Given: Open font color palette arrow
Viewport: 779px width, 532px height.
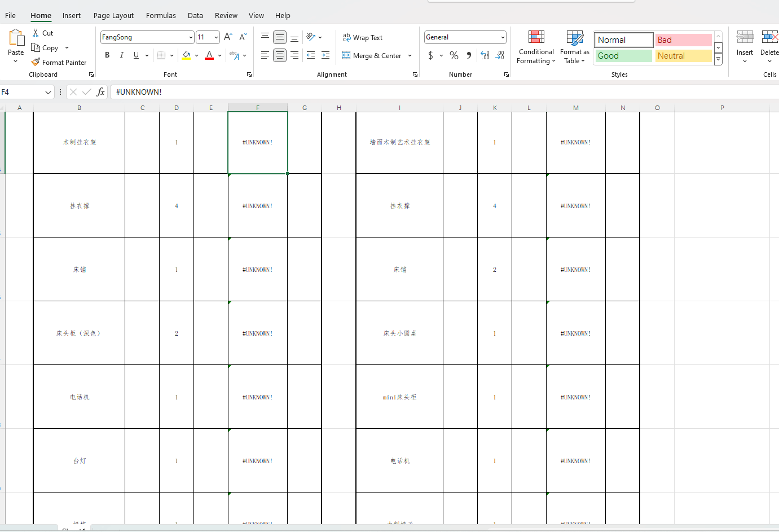Looking at the screenshot, I should click(x=219, y=55).
